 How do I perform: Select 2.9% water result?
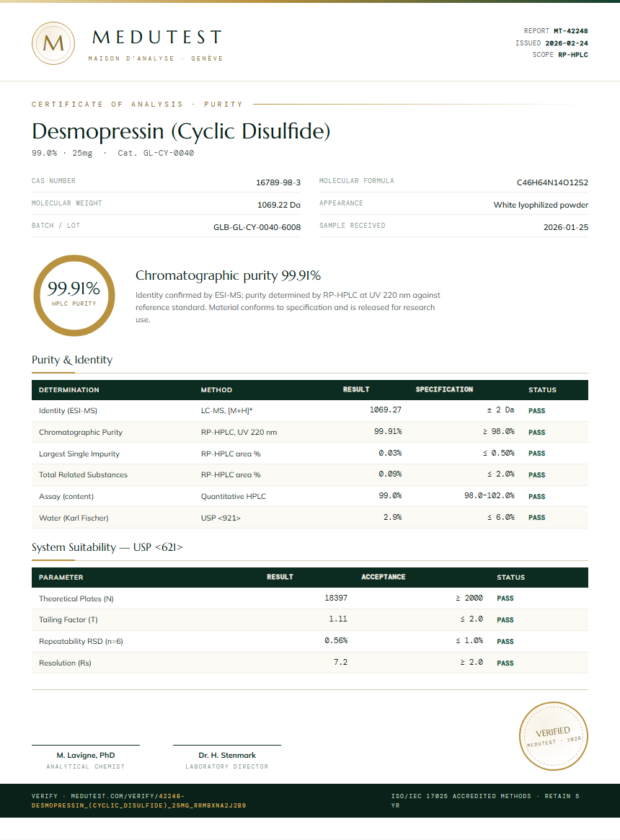pos(392,518)
